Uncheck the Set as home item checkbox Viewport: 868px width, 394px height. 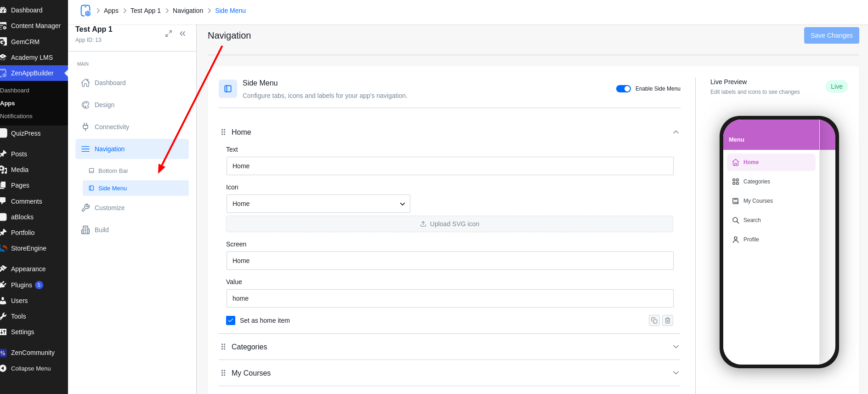tap(231, 320)
